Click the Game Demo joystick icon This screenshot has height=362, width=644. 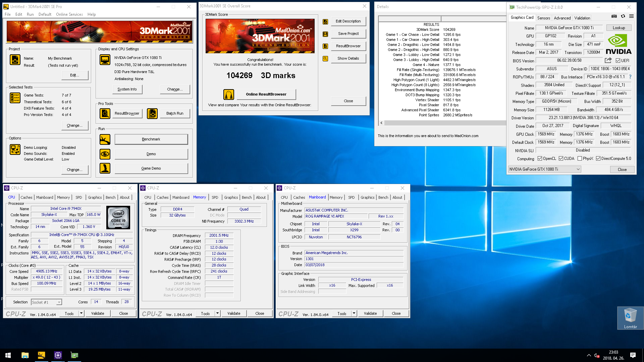coord(105,168)
